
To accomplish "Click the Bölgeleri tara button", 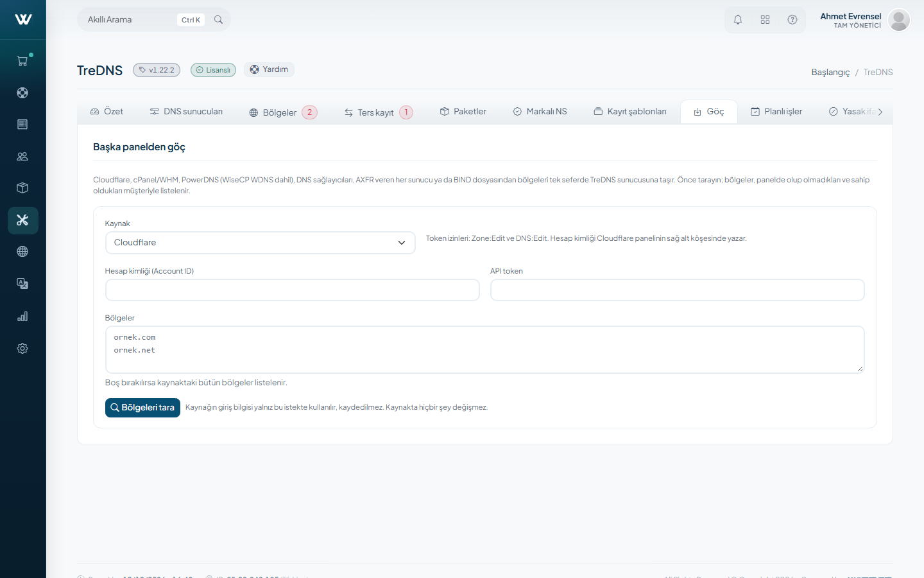I will (x=142, y=408).
